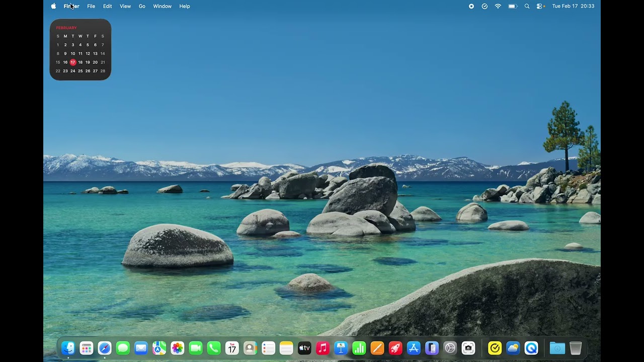Open the Calendar app in Dock
The height and width of the screenshot is (362, 644).
232,348
